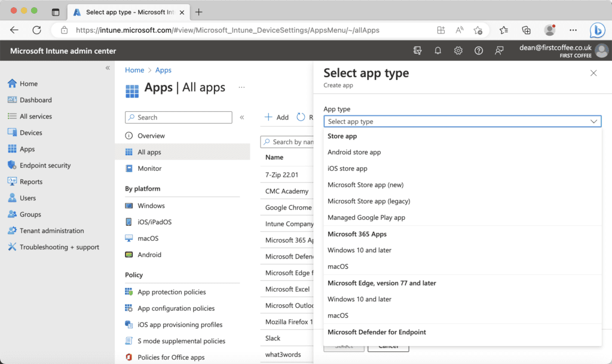Collapse the Apps submenu pane chevron
This screenshot has height=364, width=612.
click(242, 117)
